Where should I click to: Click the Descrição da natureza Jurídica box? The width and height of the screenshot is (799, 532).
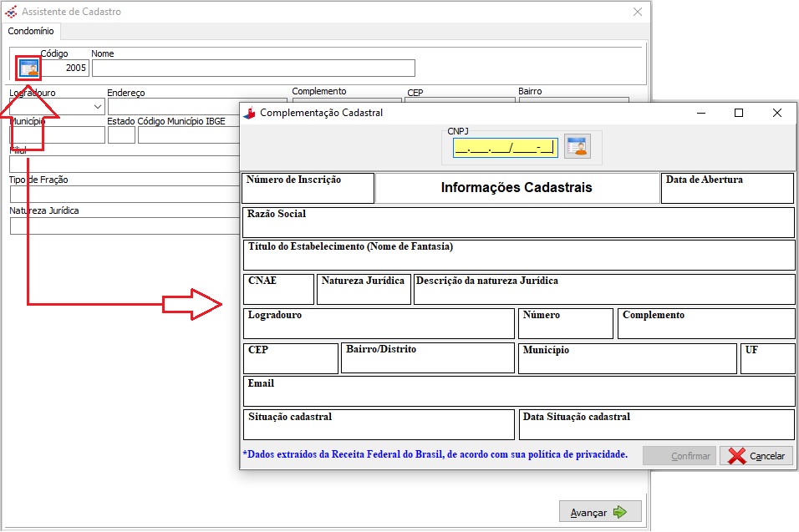coord(603,289)
